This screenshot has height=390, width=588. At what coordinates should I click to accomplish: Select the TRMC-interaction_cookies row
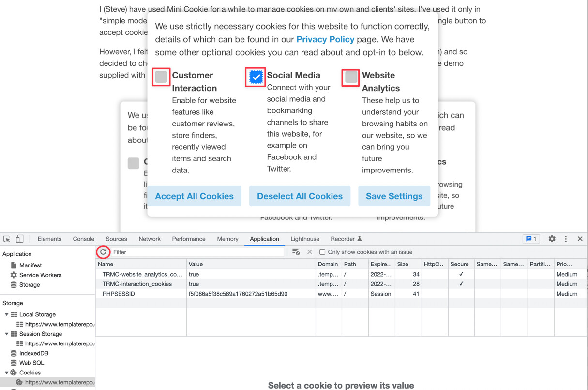pyautogui.click(x=341, y=284)
